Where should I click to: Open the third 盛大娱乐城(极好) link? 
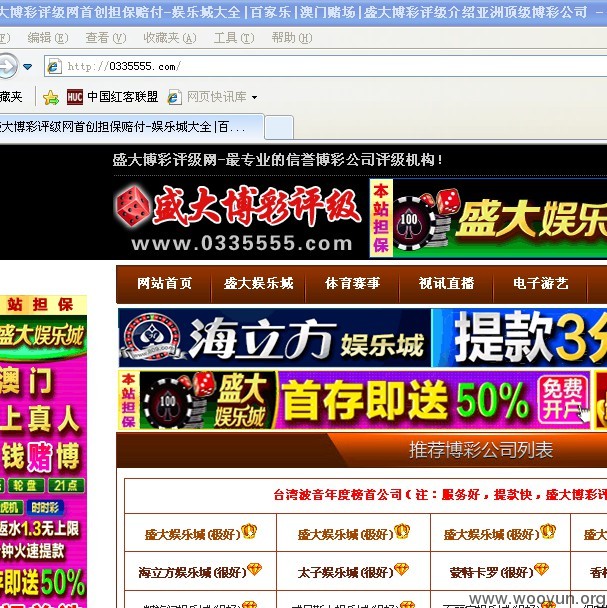(x=492, y=535)
